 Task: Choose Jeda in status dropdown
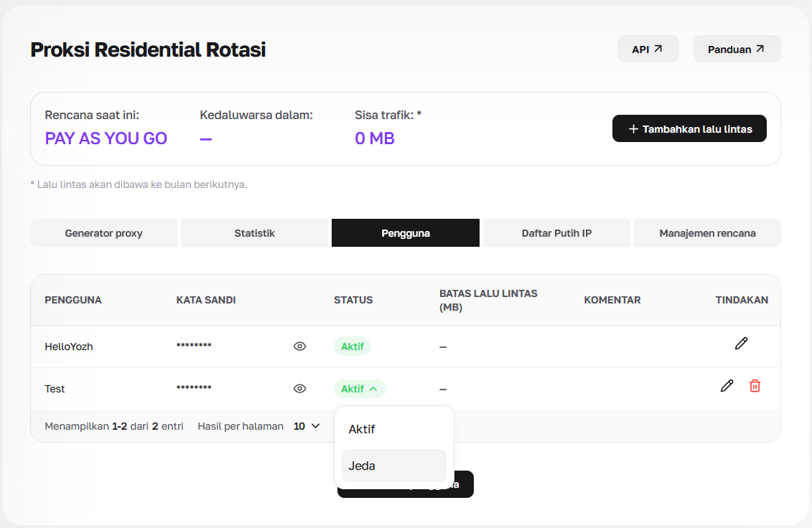tap(394, 466)
